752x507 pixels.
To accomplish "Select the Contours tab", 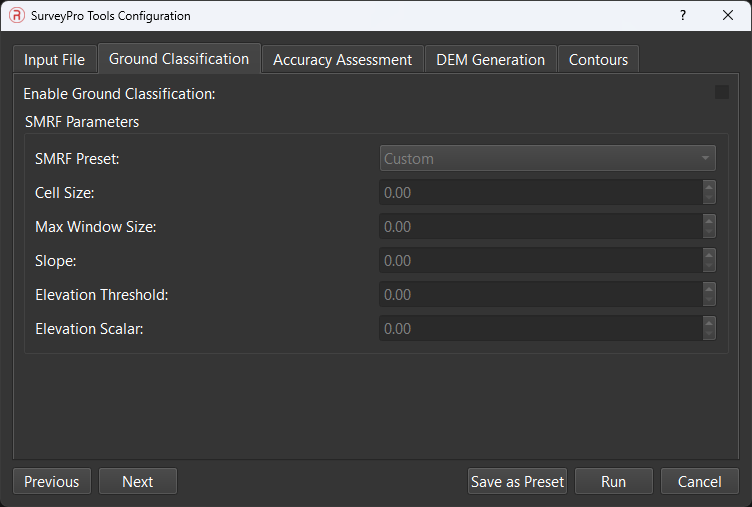I will point(598,60).
